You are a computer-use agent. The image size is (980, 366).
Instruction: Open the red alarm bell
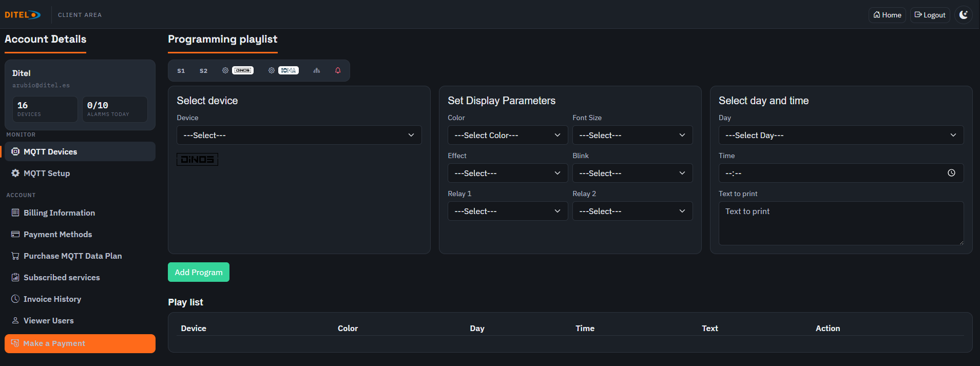(x=338, y=70)
